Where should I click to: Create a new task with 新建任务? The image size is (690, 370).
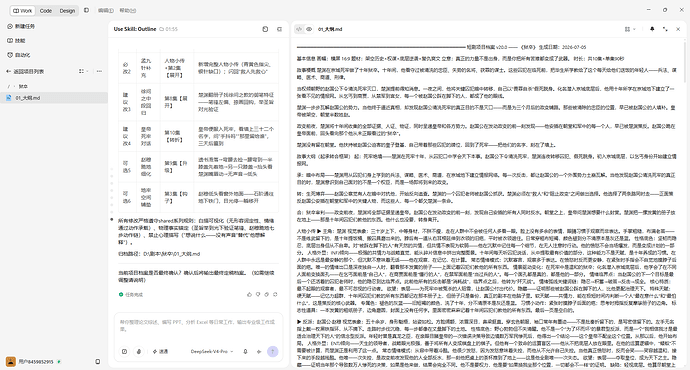tap(21, 26)
